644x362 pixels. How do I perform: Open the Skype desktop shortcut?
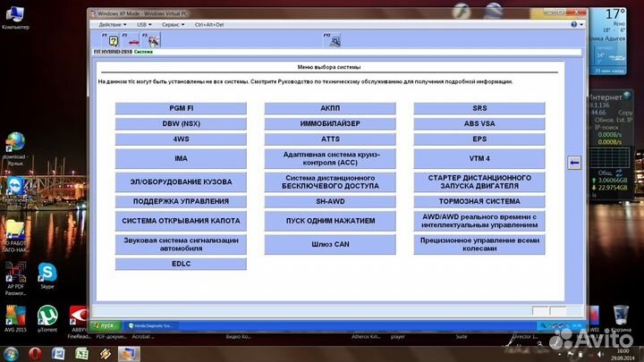coord(47,276)
